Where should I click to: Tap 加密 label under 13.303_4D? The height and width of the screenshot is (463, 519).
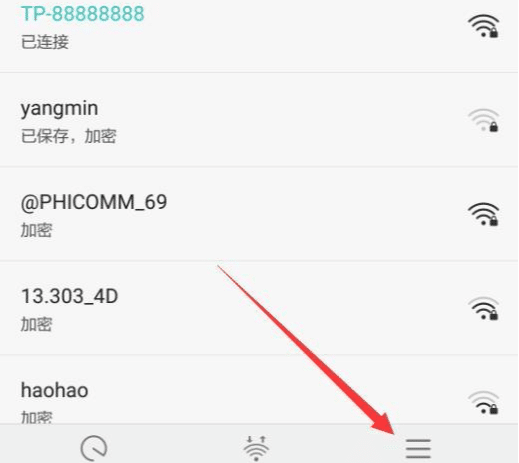pyautogui.click(x=37, y=324)
